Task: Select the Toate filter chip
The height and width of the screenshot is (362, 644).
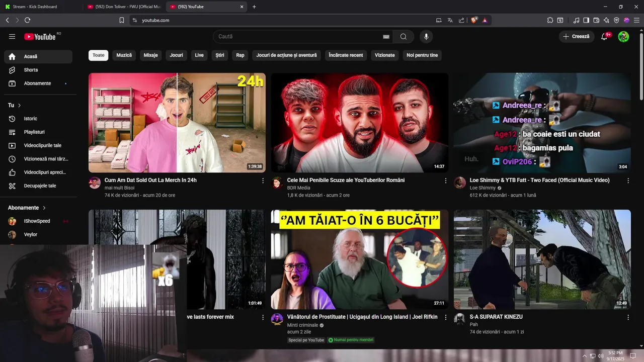Action: [99, 55]
